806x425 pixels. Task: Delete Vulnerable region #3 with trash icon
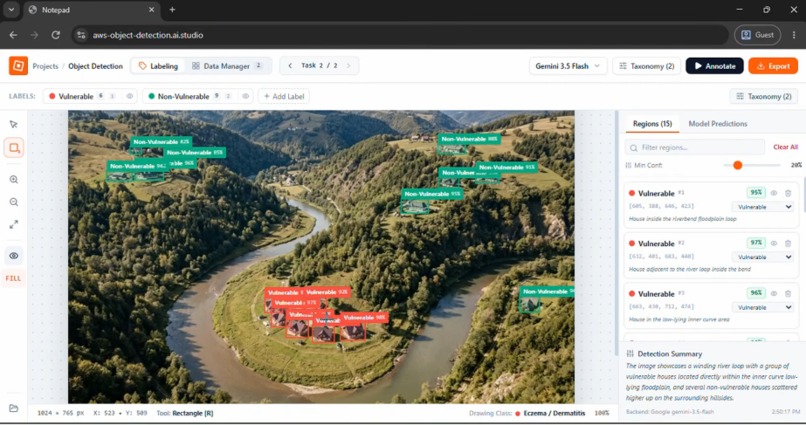[x=788, y=293]
